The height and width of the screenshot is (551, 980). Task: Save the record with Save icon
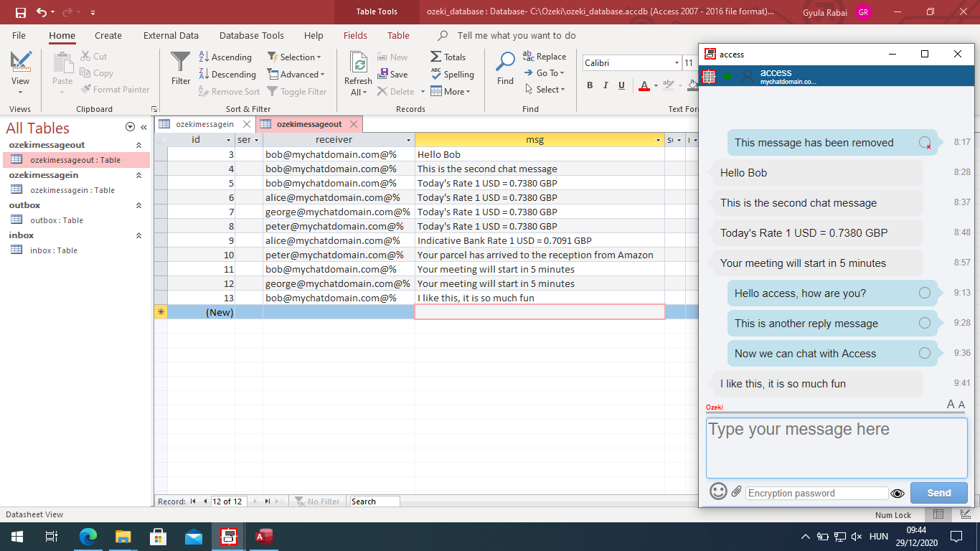point(383,74)
